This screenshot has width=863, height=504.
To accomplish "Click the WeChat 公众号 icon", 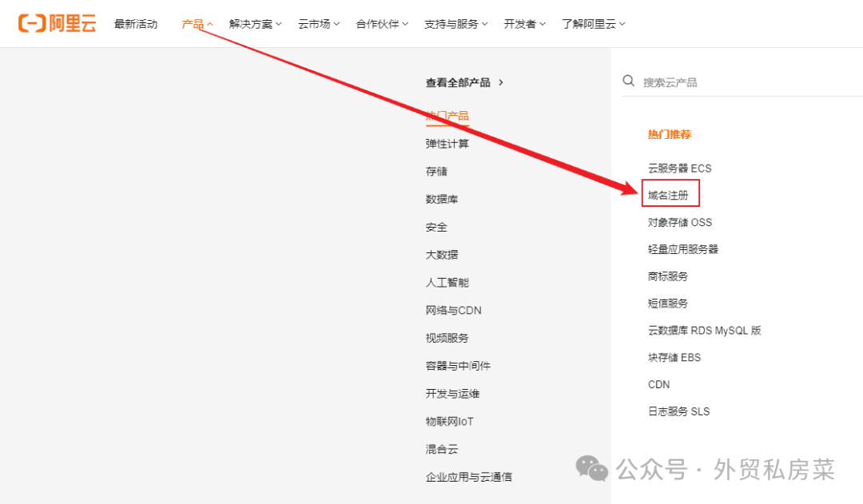I will 591,468.
